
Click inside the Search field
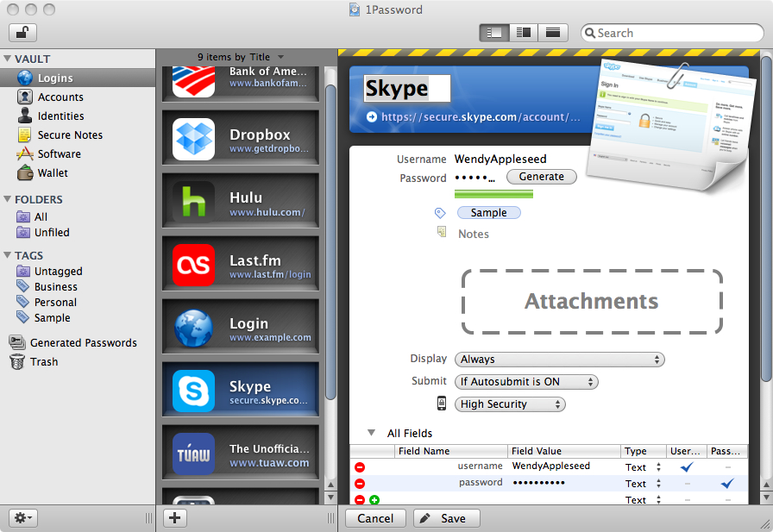pyautogui.click(x=672, y=32)
